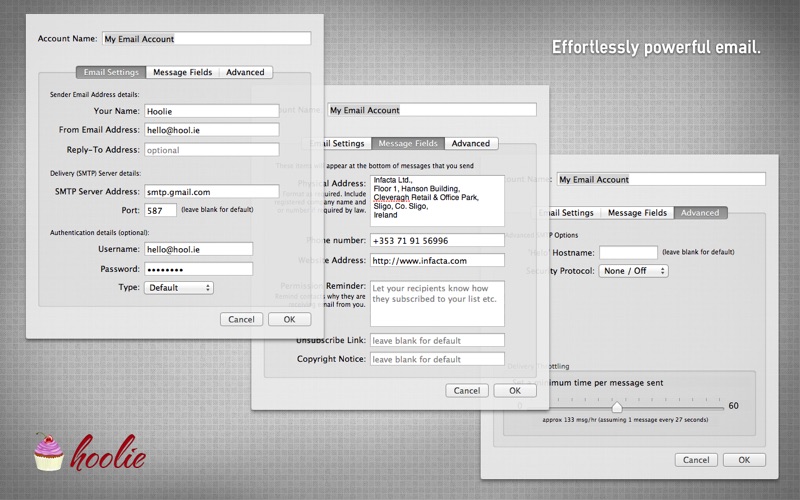The width and height of the screenshot is (800, 500).
Task: Select Message Fields tab in front dialog
Action: coord(181,72)
